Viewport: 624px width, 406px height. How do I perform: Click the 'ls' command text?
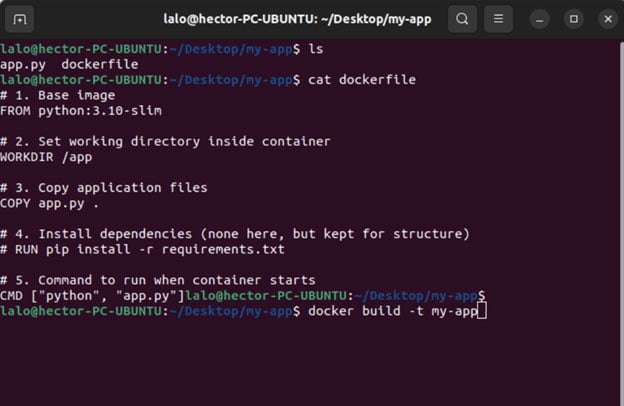coord(316,49)
